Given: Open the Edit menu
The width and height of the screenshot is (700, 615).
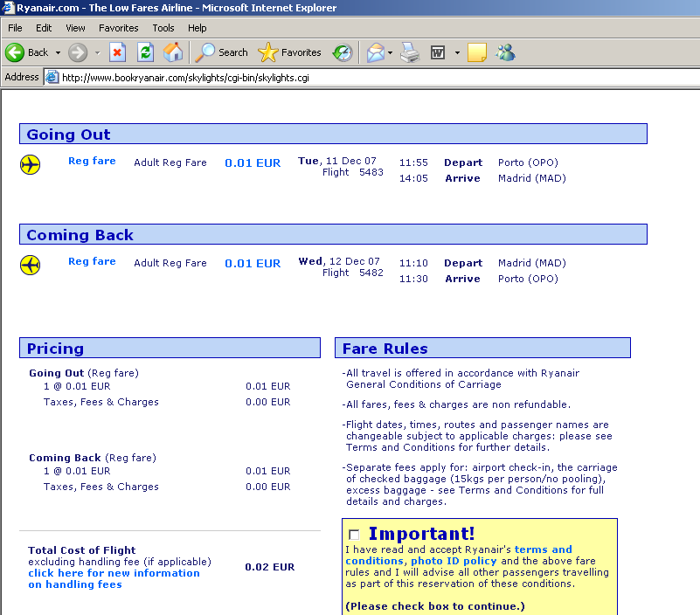Looking at the screenshot, I should coord(44,28).
